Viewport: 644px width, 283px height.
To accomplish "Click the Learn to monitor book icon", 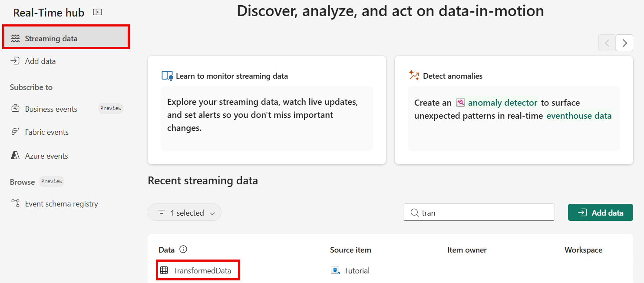I will click(x=167, y=76).
